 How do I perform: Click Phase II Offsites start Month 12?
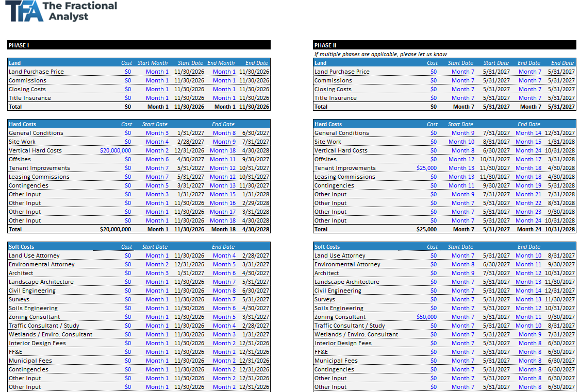tap(461, 159)
